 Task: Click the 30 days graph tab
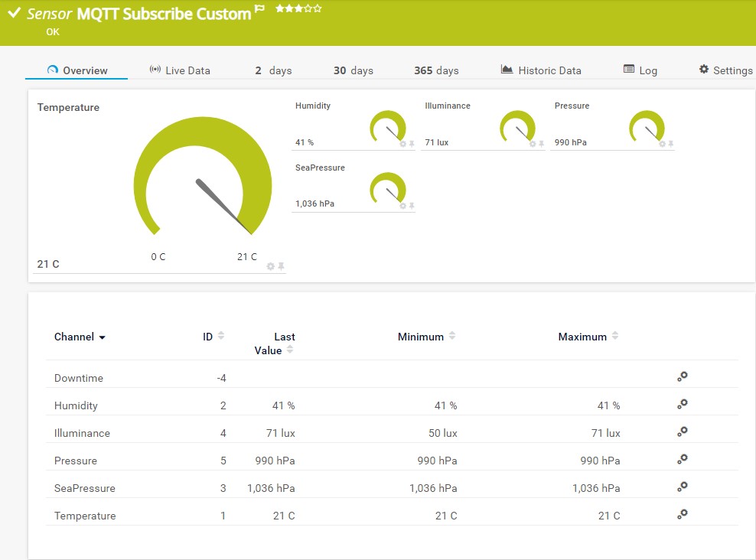click(354, 70)
